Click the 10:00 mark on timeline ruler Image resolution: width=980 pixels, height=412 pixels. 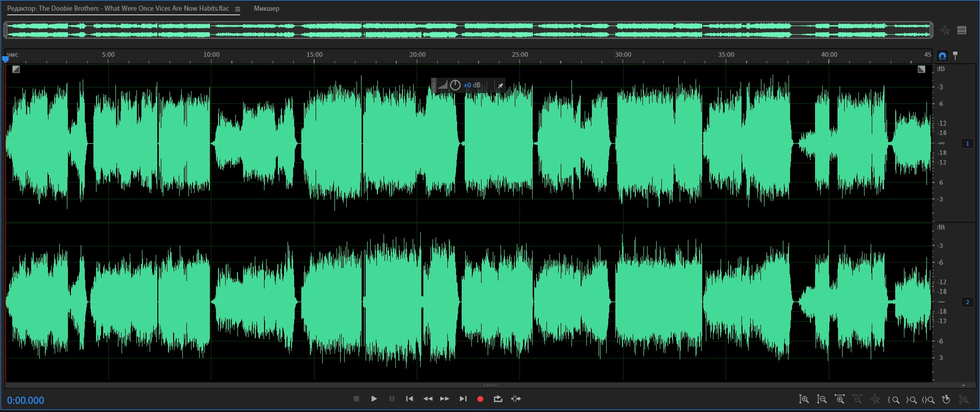click(x=211, y=54)
